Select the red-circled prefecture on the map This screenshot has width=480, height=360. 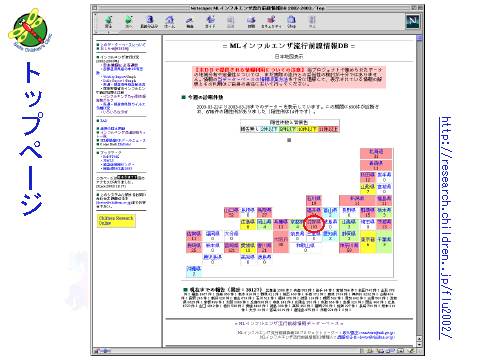tap(314, 224)
